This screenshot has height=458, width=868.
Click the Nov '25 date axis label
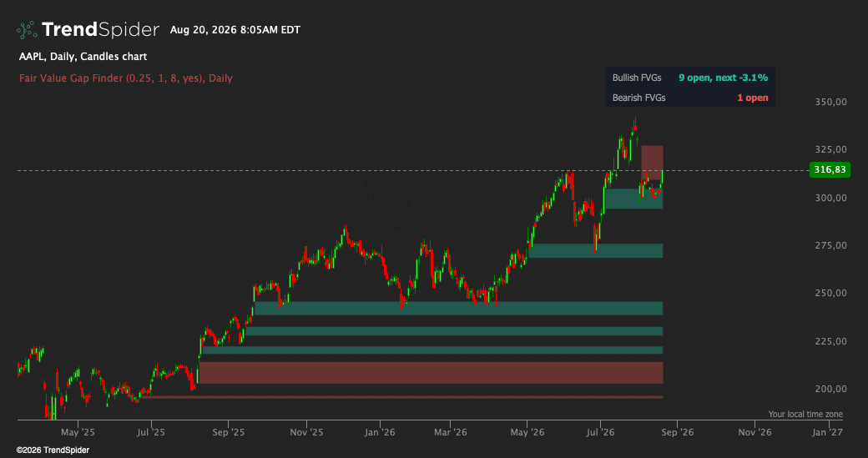(x=306, y=432)
